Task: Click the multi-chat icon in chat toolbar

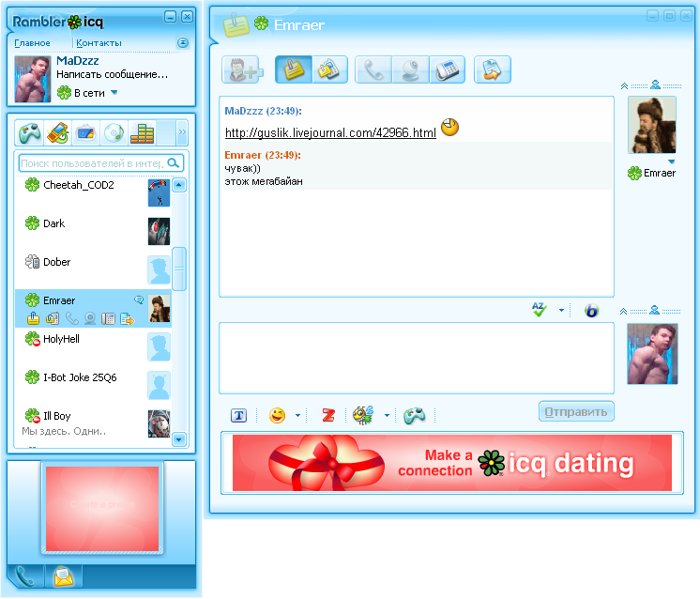Action: pyautogui.click(x=330, y=69)
